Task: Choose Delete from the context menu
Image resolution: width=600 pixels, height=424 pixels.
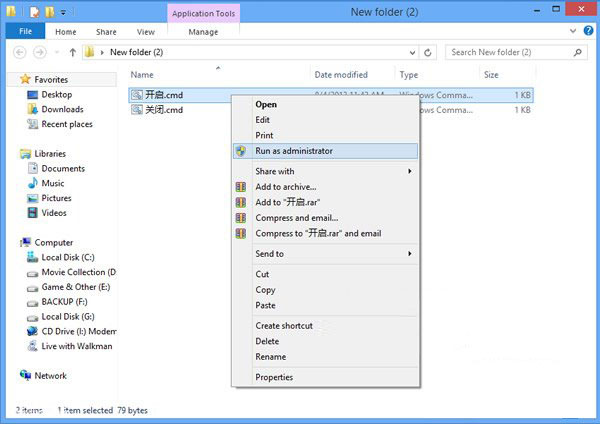Action: coord(325,341)
